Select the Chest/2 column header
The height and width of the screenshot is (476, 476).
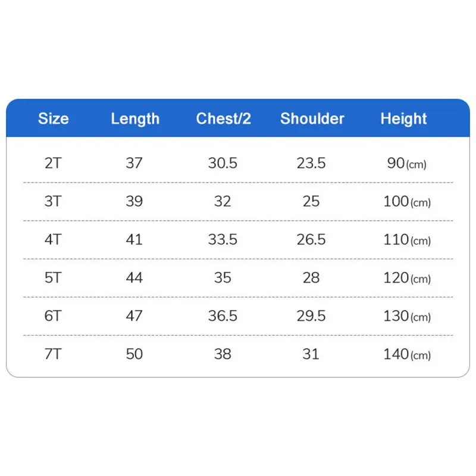click(223, 118)
